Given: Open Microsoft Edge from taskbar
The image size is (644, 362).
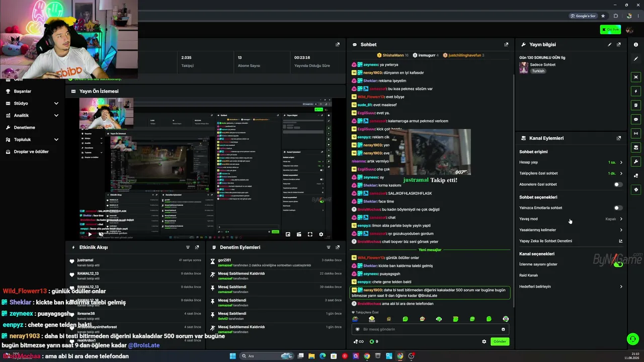Looking at the screenshot, I should coord(323,356).
